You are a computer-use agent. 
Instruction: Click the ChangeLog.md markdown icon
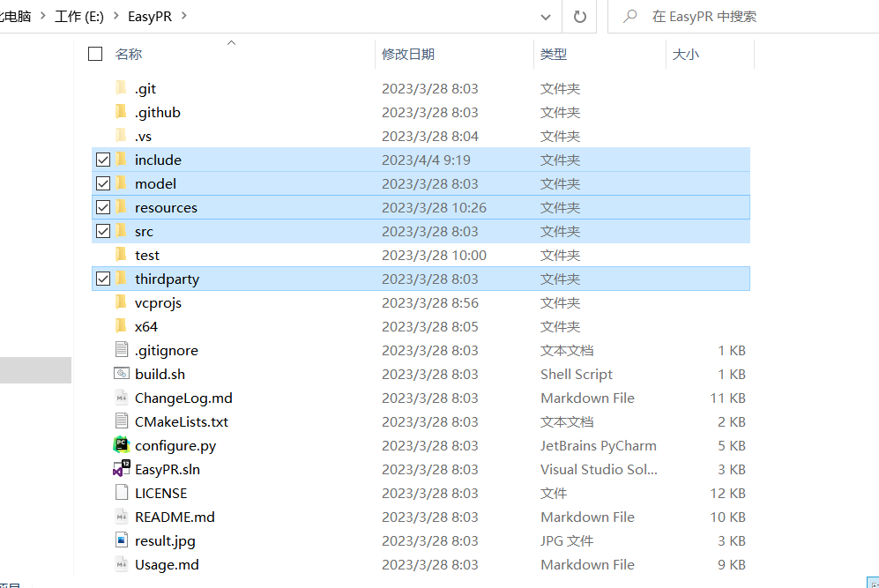(x=122, y=398)
